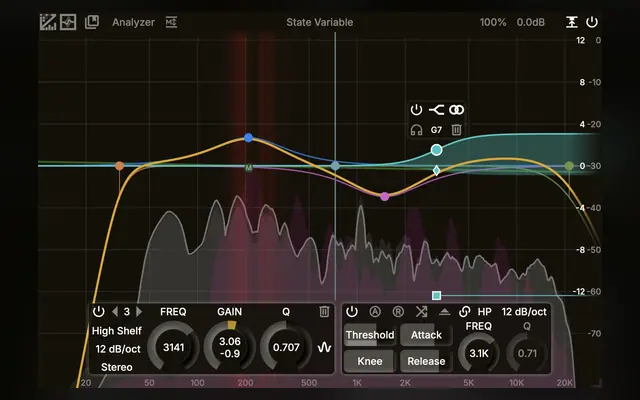The width and height of the screenshot is (640, 400).
Task: Click the spectrum waveform box icon in top bar
Action: tap(68, 22)
